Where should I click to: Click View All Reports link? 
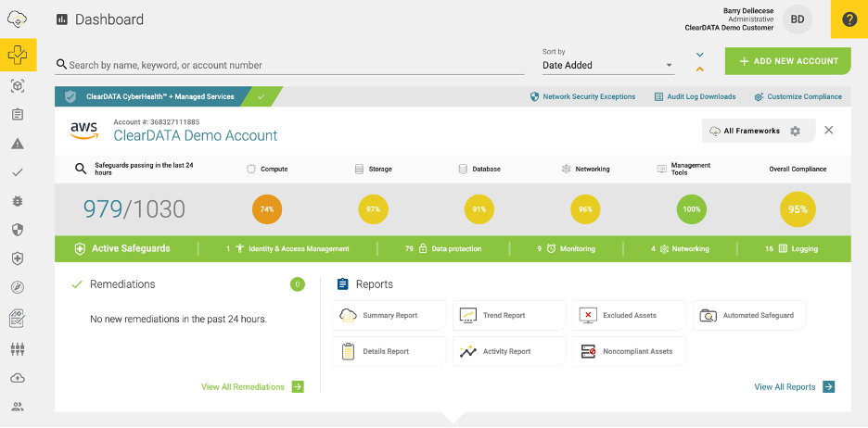(x=795, y=387)
